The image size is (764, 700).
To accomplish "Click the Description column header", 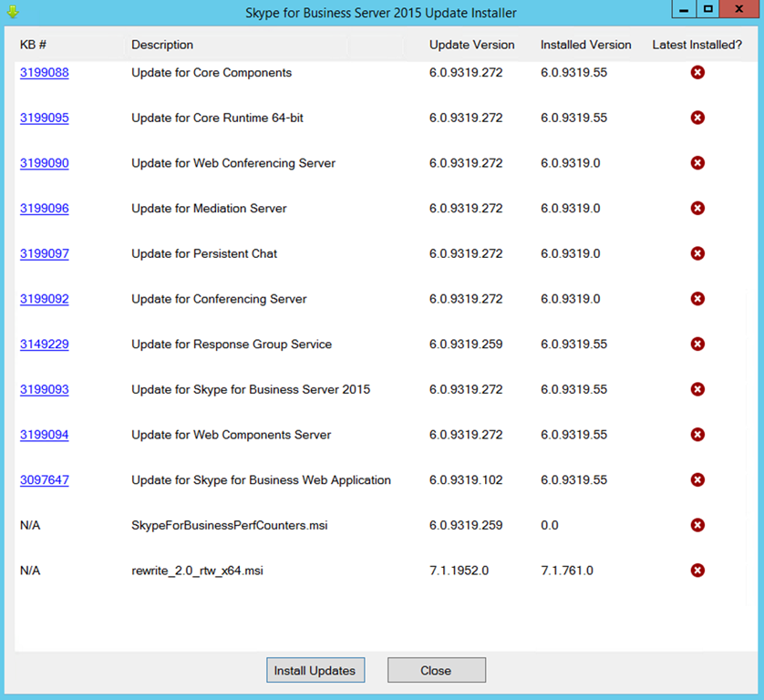I will (162, 45).
